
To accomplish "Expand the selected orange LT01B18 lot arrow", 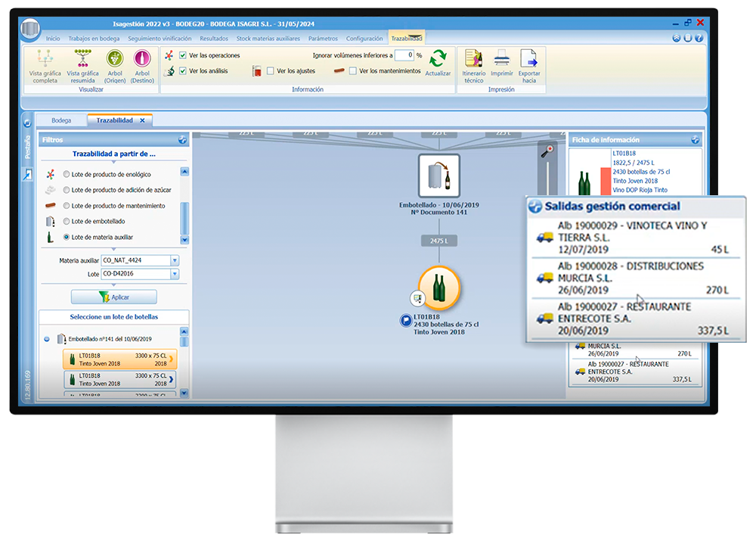I will tap(171, 359).
